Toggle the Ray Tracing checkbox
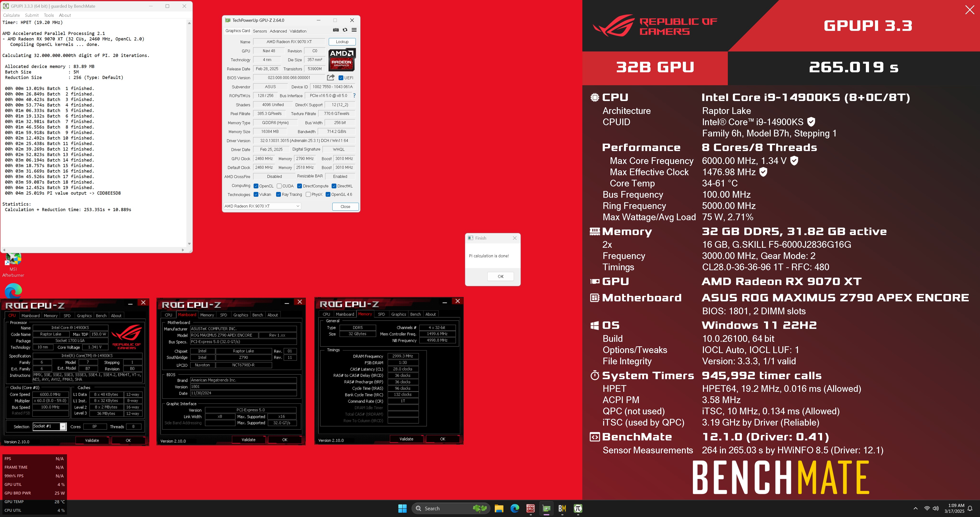Image resolution: width=980 pixels, height=517 pixels. coord(278,194)
